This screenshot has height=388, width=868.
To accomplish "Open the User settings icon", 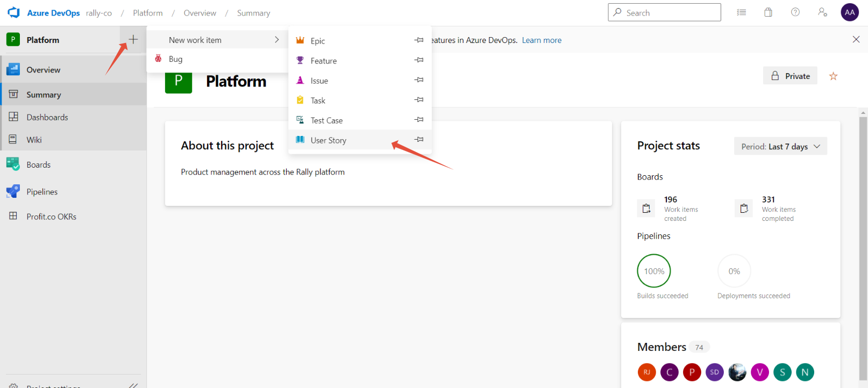I will [822, 12].
